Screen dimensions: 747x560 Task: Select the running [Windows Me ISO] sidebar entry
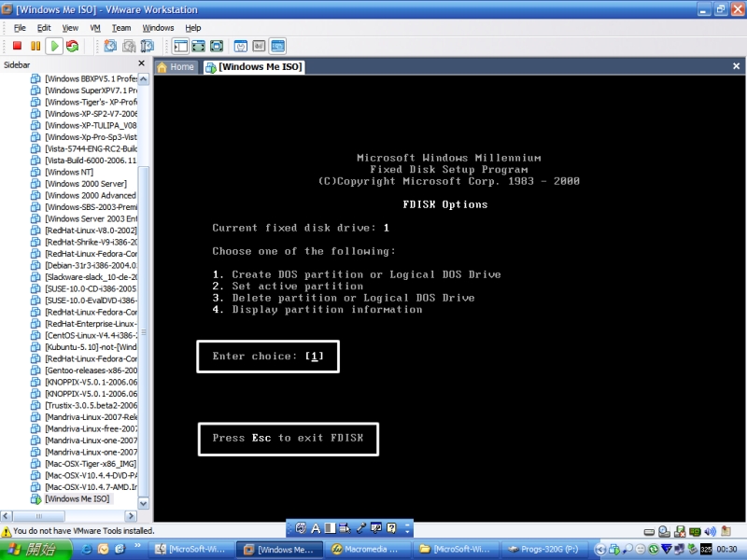pos(70,498)
